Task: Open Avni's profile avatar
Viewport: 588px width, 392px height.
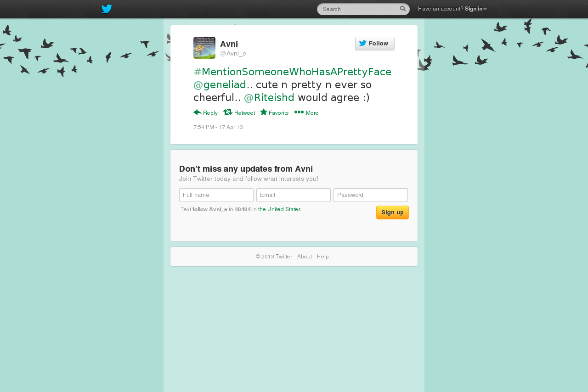Action: [x=204, y=48]
